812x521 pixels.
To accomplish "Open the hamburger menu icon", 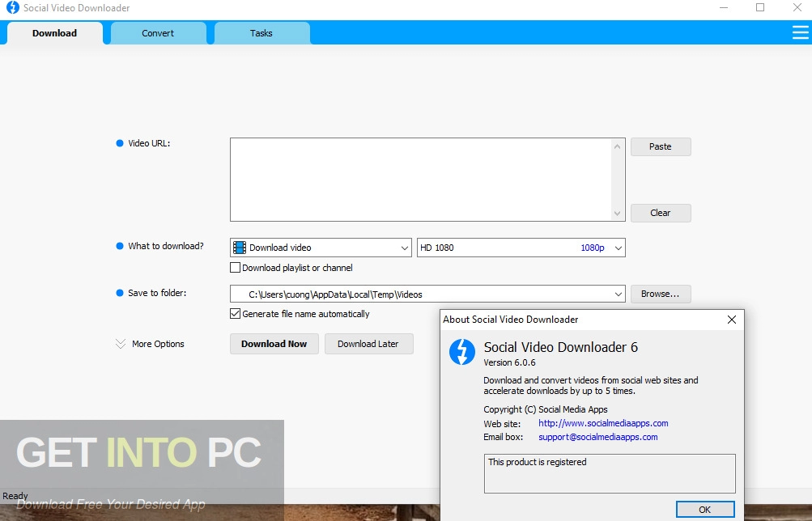I will (800, 32).
